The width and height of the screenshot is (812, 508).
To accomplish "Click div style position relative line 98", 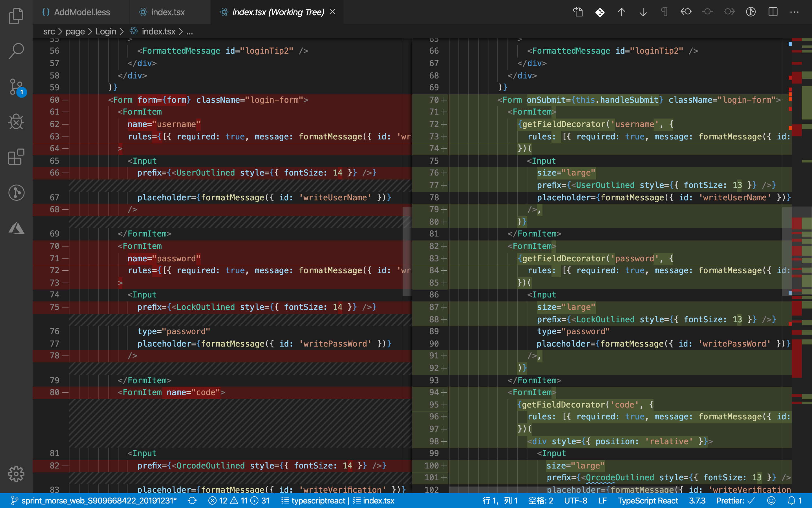I will click(x=620, y=441).
